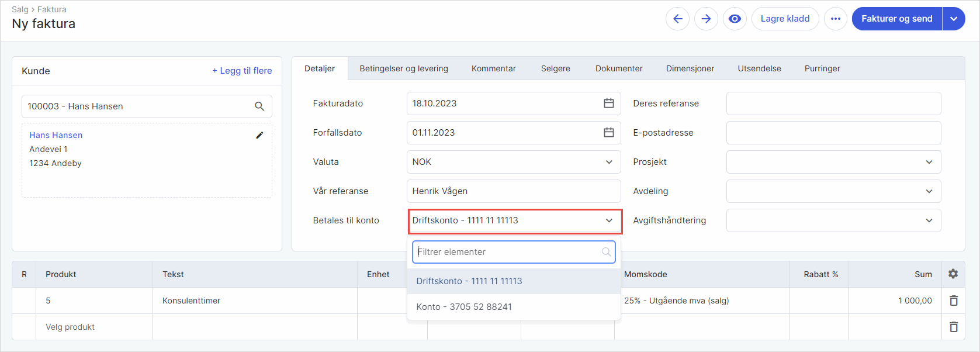Expand the Fakturer og send arrow menu
This screenshot has width=980, height=352.
click(x=954, y=19)
